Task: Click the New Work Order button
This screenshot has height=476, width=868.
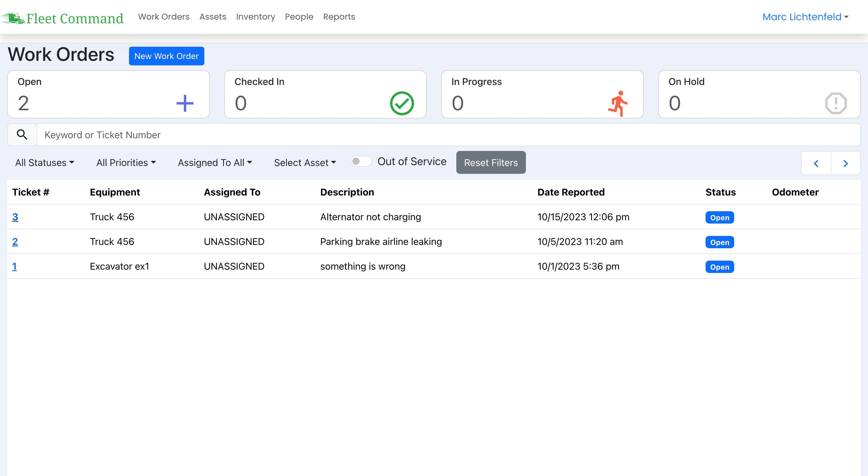Action: tap(166, 56)
